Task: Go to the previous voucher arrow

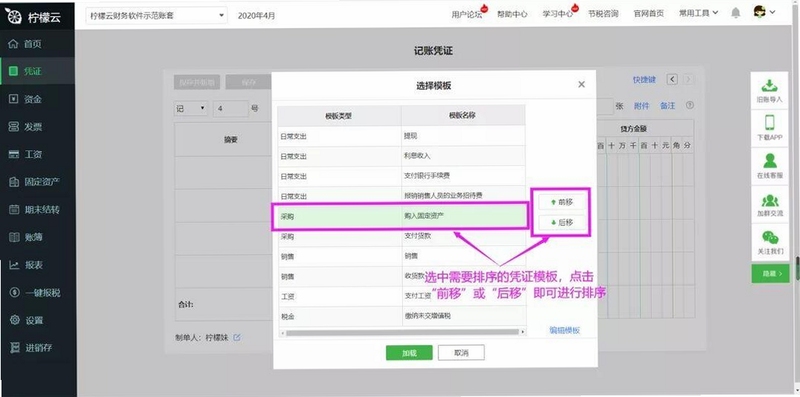Action: (x=672, y=79)
